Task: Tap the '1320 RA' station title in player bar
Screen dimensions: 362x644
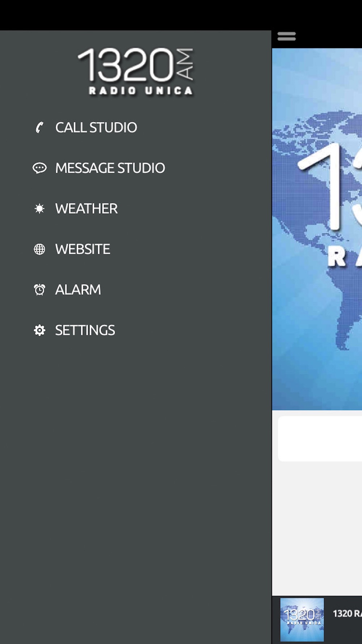Action: click(x=347, y=614)
